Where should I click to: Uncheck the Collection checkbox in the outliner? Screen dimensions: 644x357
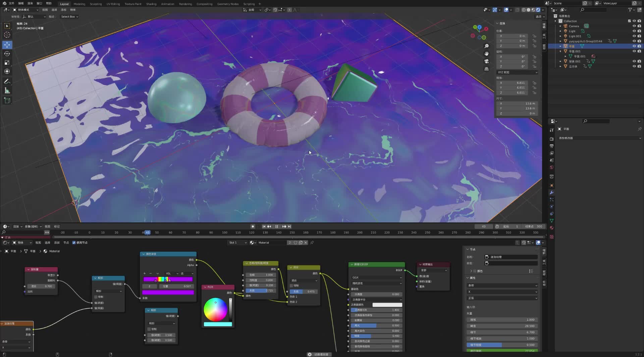click(x=630, y=21)
